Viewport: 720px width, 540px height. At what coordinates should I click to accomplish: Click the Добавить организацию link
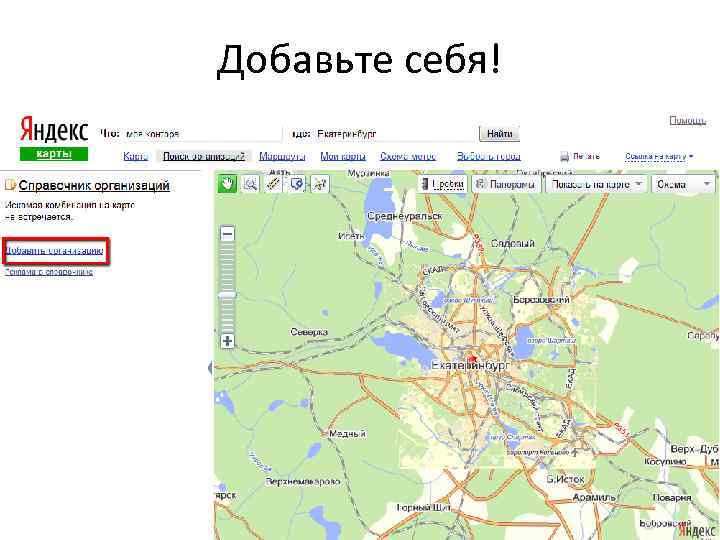(x=54, y=251)
